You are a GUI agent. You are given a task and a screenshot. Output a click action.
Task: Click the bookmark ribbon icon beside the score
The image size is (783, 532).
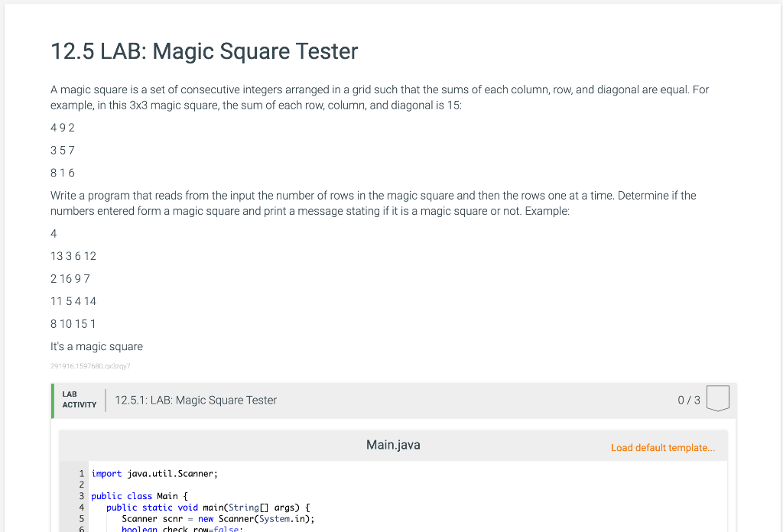[x=717, y=397]
